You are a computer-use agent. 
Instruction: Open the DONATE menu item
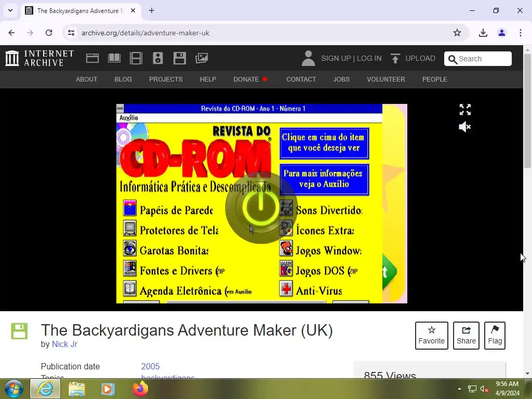[250, 79]
